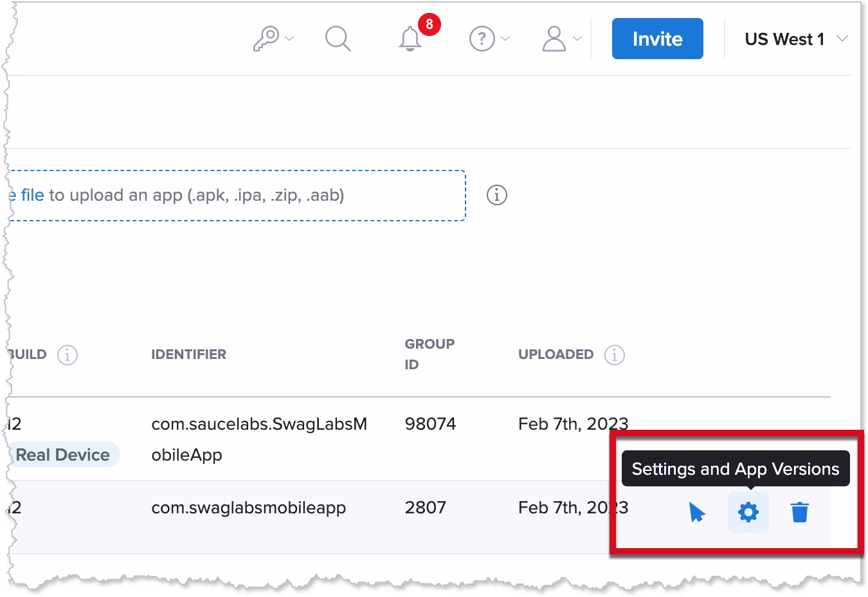Select com.saucelabs.SwagLabsMobileApp identifier

click(259, 439)
